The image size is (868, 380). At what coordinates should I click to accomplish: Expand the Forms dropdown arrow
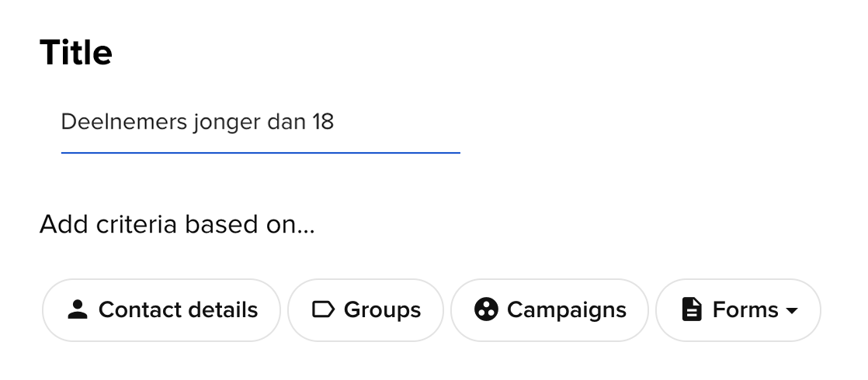pos(792,311)
